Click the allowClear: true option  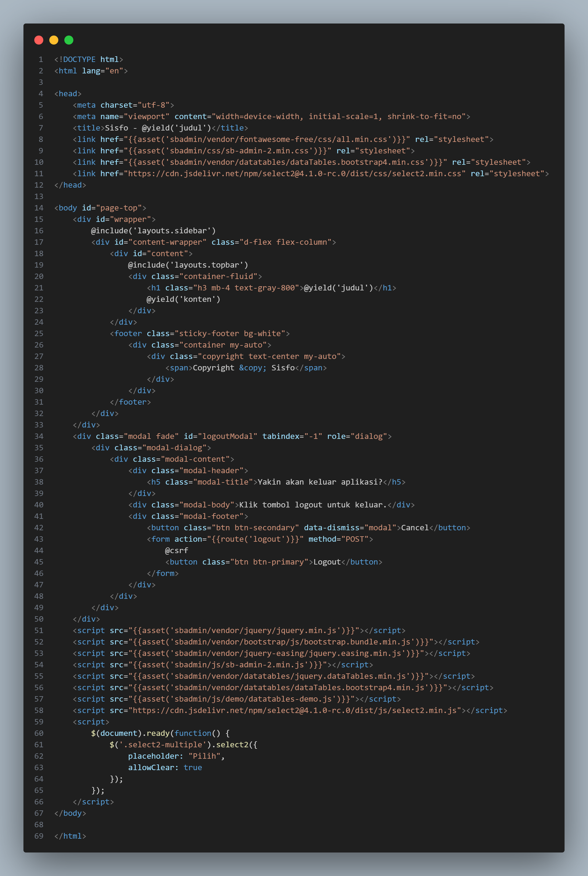165,768
